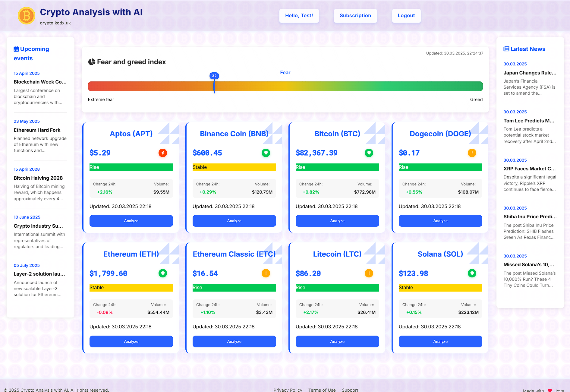Open the Bitcoin Halving 2028 event
The height and width of the screenshot is (392, 570).
tap(38, 178)
